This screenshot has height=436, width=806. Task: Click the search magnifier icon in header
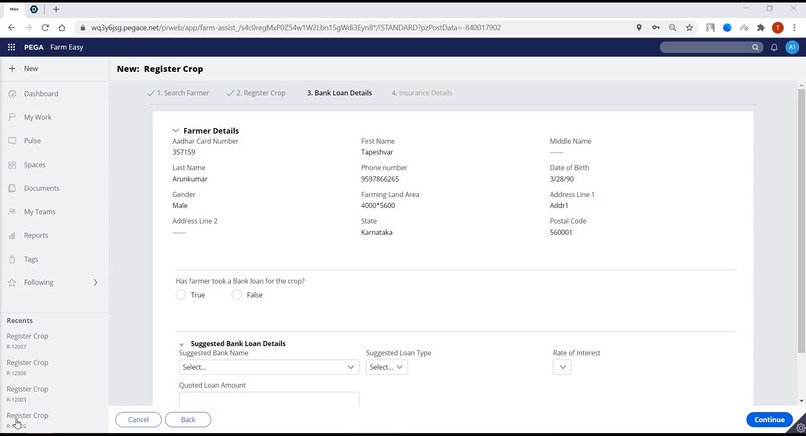pyautogui.click(x=755, y=47)
